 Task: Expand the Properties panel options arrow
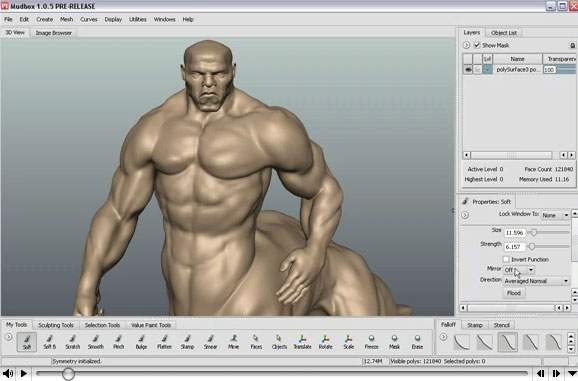tap(465, 215)
